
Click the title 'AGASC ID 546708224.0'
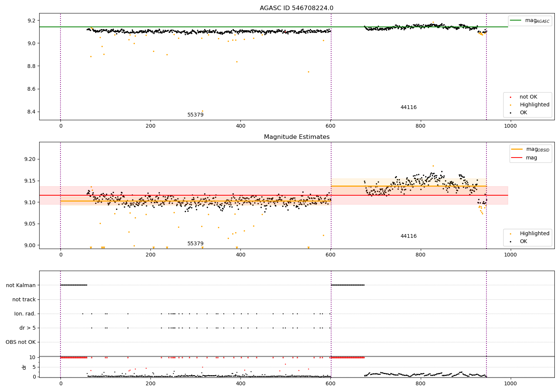tap(296, 8)
